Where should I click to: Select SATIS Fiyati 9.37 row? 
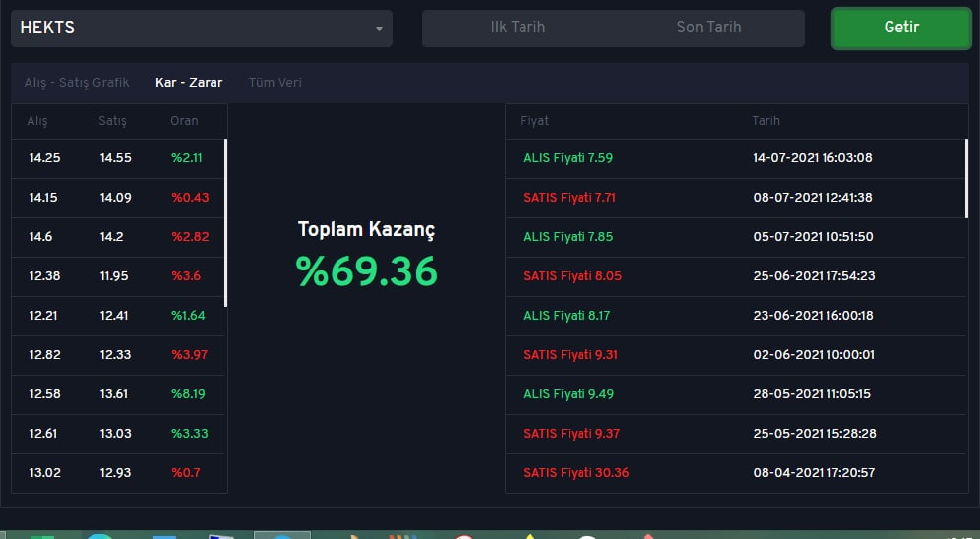pyautogui.click(x=735, y=434)
